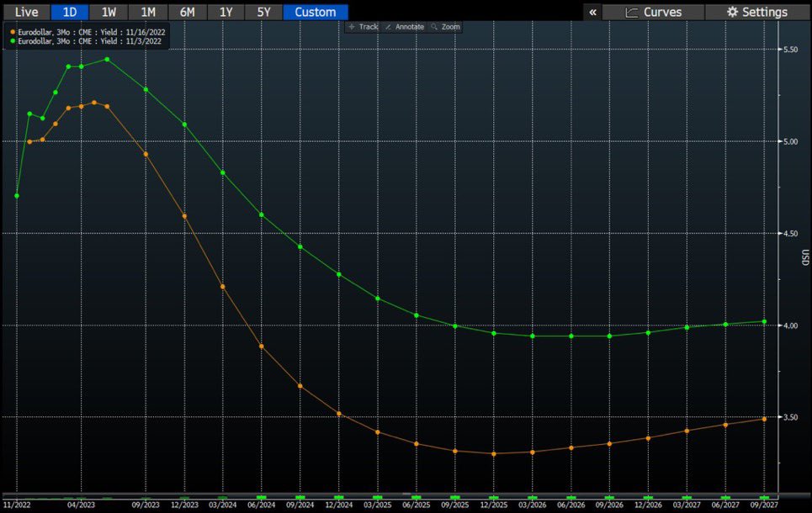Viewport: 812px width, 513px height.
Task: Click the 12/2024 x-axis label
Action: click(x=338, y=505)
